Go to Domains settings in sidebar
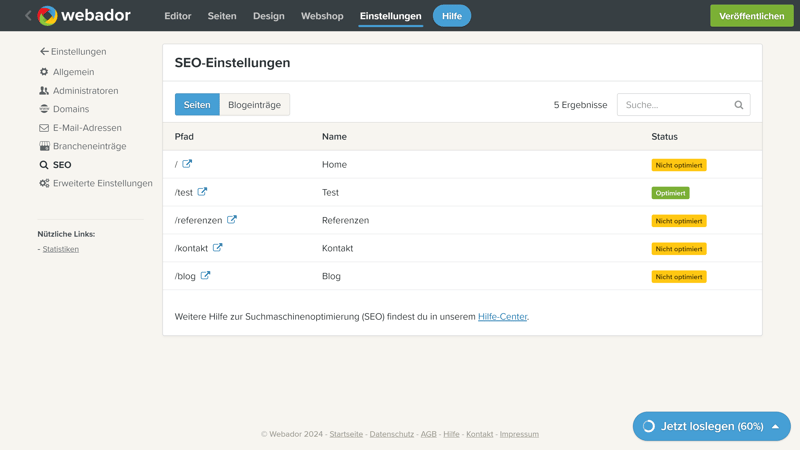The height and width of the screenshot is (450, 800). coord(71,109)
